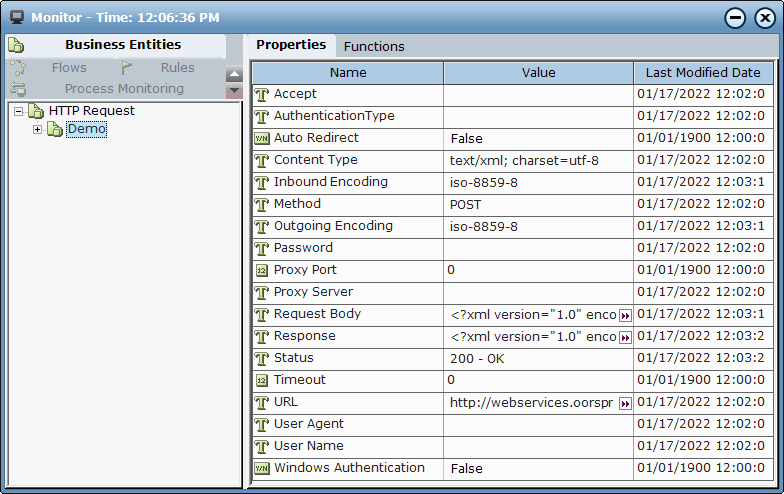Select the Properties tab
The width and height of the screenshot is (784, 494).
(x=291, y=45)
